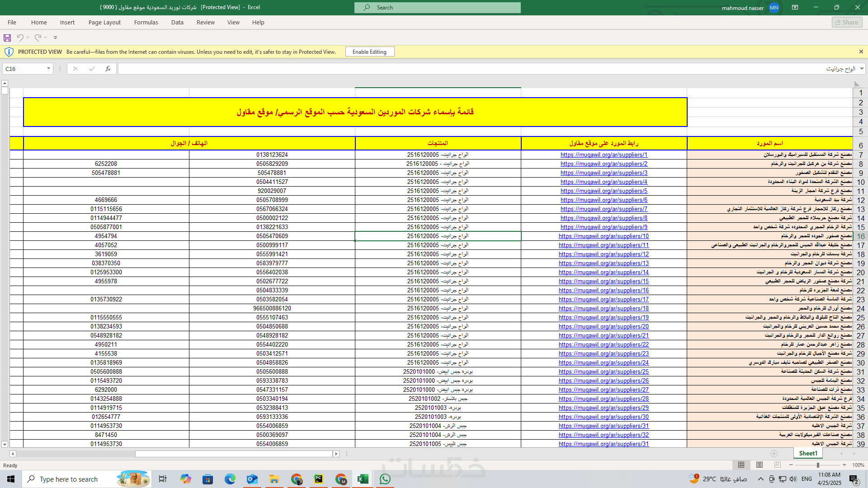
Task: Click Enable Editing button
Action: pos(369,52)
